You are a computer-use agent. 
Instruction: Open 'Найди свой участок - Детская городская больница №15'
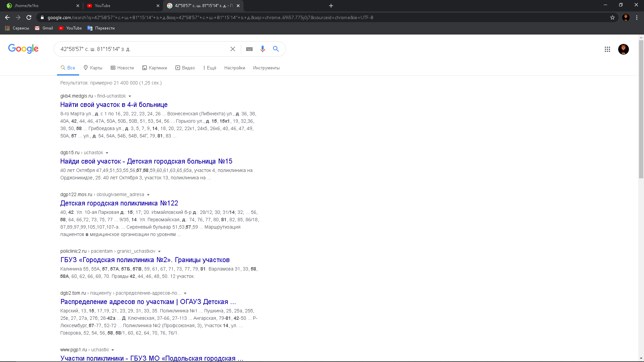(x=146, y=161)
